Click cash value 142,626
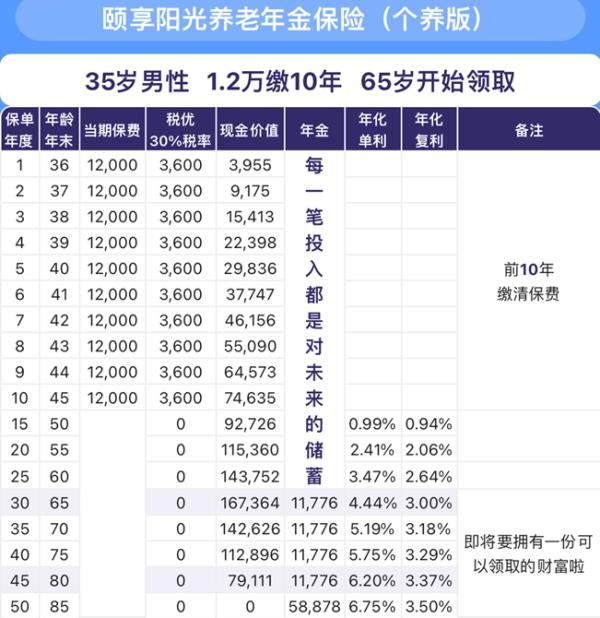The height and width of the screenshot is (618, 600). pos(250,529)
